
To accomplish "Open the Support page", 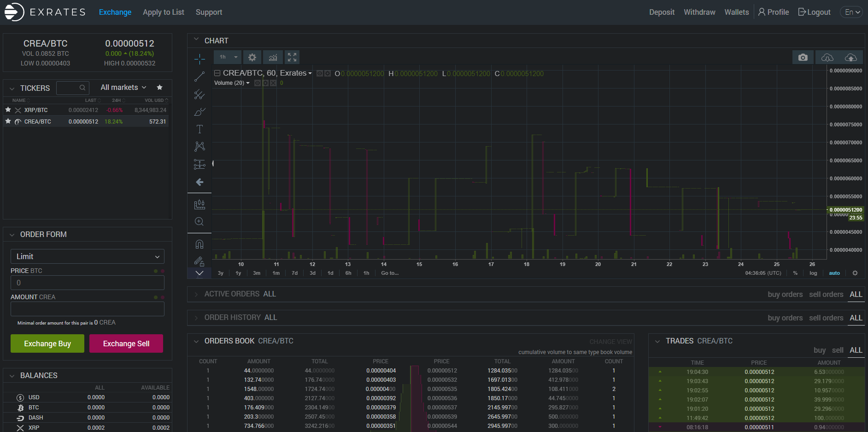I will [209, 12].
